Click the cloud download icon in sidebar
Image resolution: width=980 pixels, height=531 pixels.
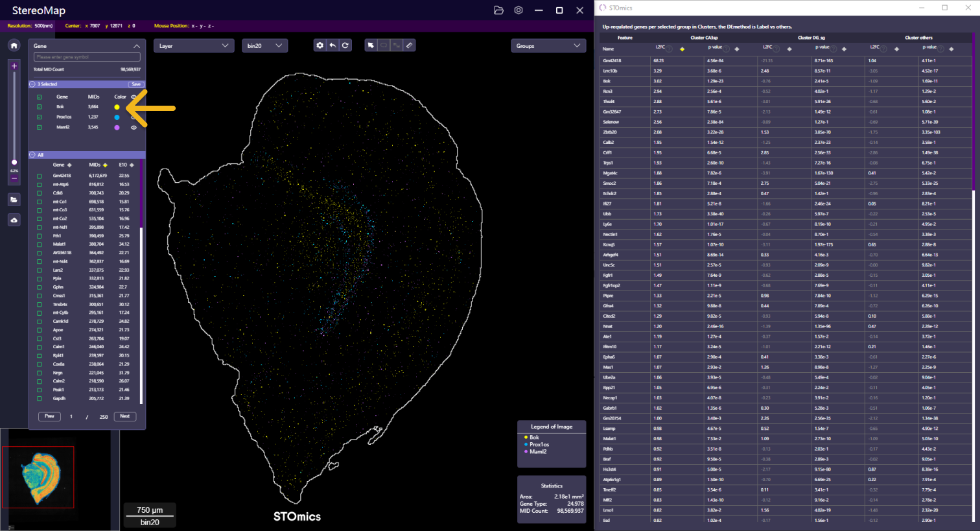point(14,220)
